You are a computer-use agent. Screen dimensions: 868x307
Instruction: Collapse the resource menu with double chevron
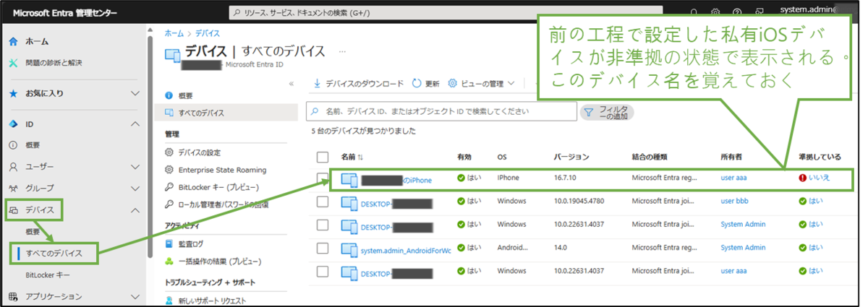click(292, 83)
